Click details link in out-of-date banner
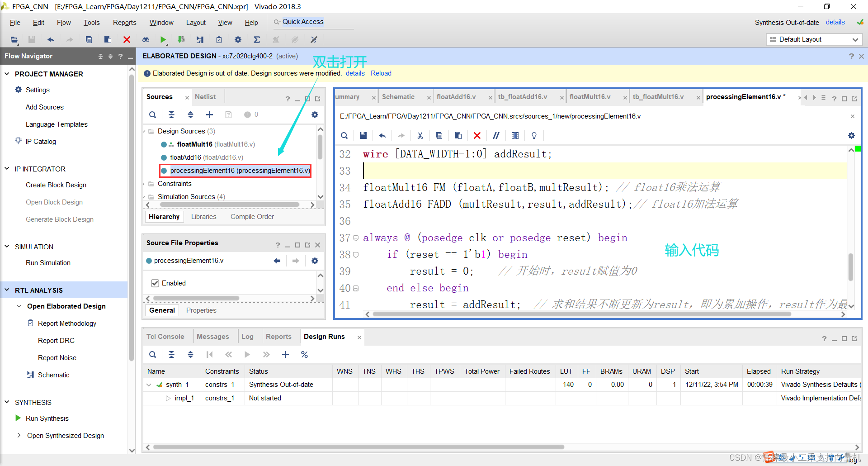868x466 pixels. point(355,73)
